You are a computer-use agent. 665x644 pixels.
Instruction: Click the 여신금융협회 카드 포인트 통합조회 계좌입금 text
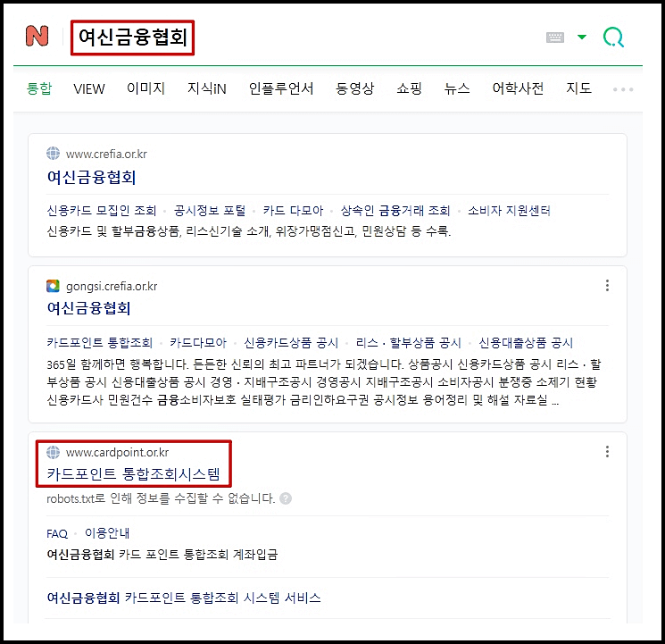[x=162, y=555]
